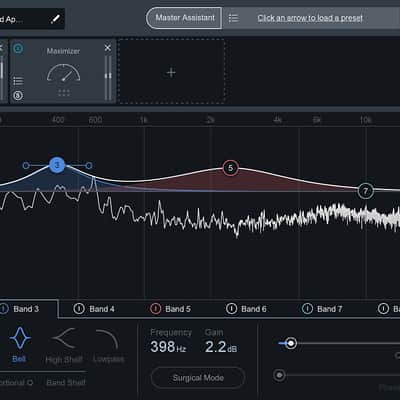Image resolution: width=400 pixels, height=400 pixels.
Task: Open the preset list icon beside Master Assistant
Action: (233, 18)
